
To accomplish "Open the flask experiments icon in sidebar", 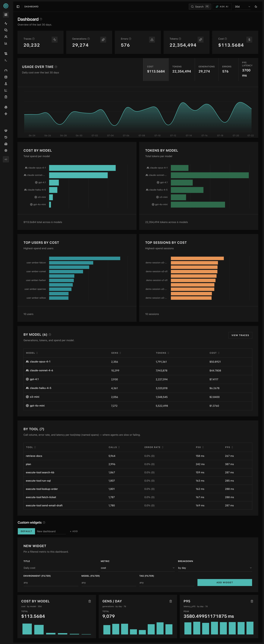I will (6, 84).
